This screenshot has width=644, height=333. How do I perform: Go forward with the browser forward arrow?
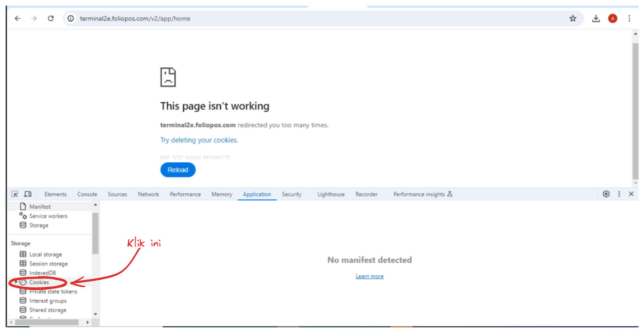point(34,19)
